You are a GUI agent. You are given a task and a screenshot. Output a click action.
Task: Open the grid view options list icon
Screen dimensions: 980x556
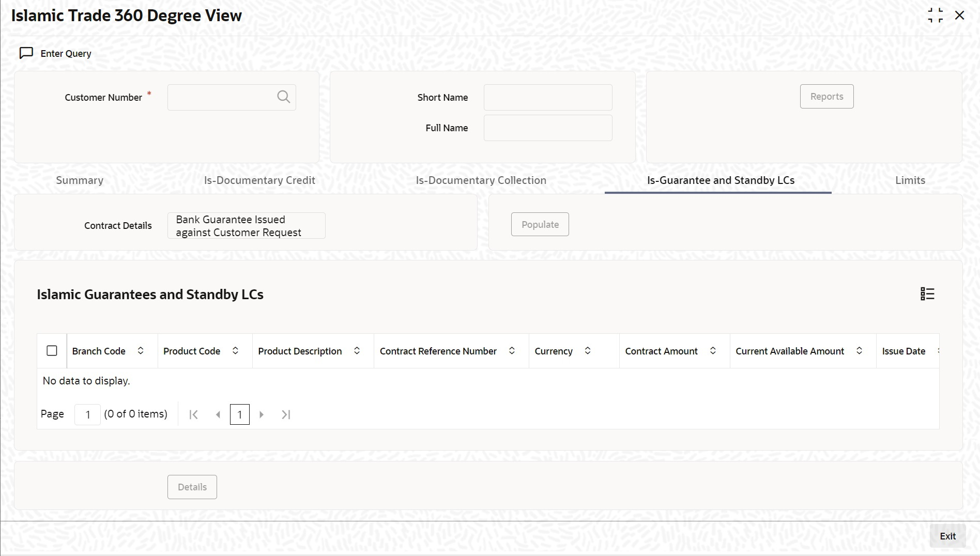point(927,294)
